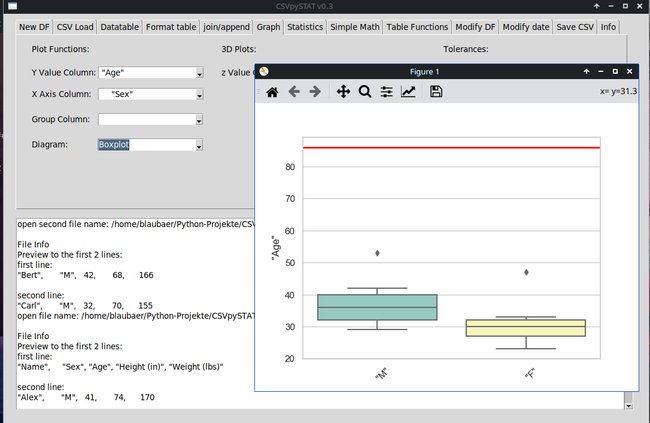Image resolution: width=650 pixels, height=423 pixels.
Task: Switch to the New DF tab
Action: pyautogui.click(x=34, y=27)
